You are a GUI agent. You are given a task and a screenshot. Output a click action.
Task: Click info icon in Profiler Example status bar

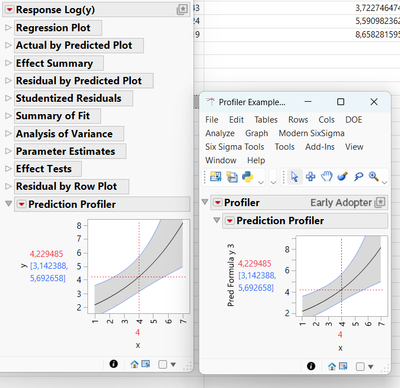[x=311, y=366]
